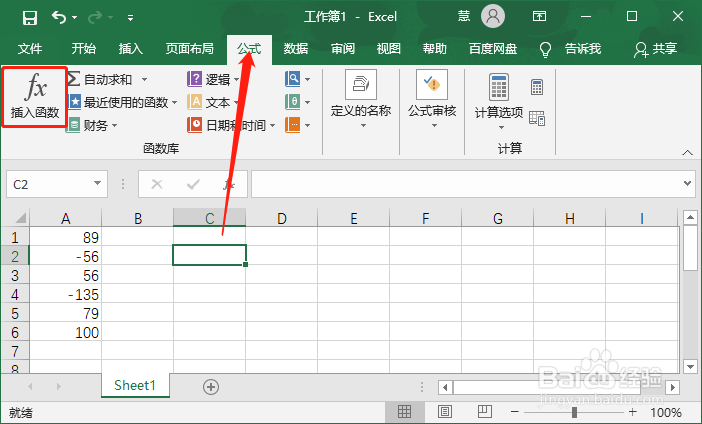
Task: Click the user account avatar icon
Action: 493,17
